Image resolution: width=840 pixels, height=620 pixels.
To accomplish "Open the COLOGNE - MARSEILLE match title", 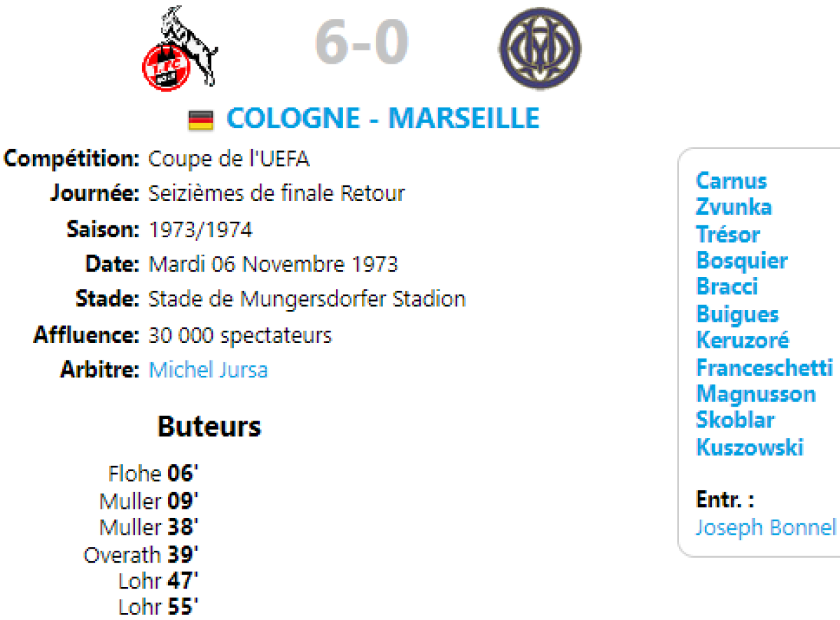I will (x=383, y=118).
